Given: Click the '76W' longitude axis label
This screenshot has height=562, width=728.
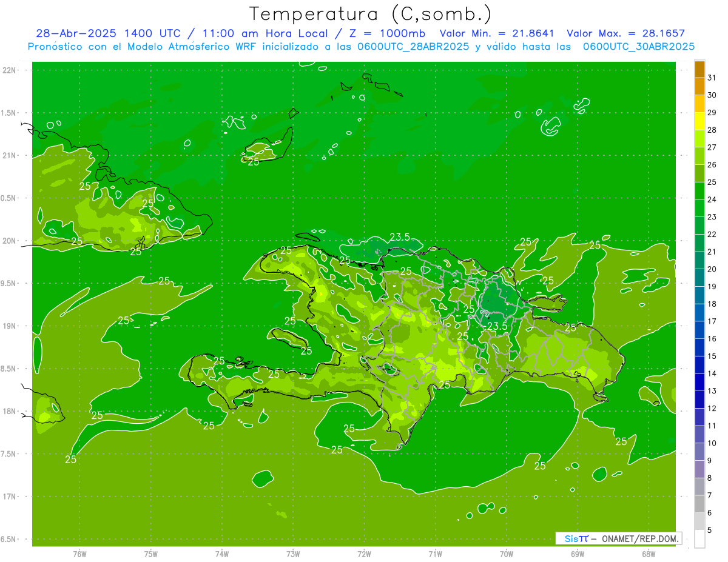Looking at the screenshot, I should (79, 554).
